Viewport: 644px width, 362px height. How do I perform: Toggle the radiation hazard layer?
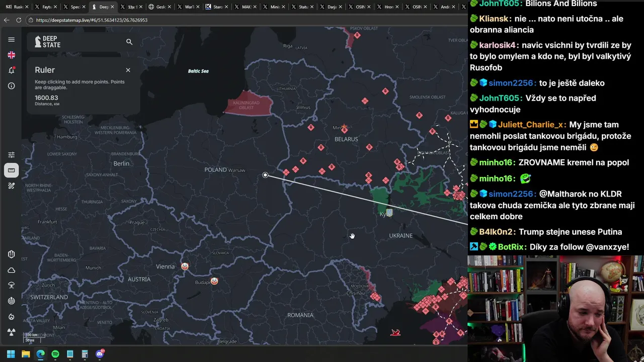[11, 332]
